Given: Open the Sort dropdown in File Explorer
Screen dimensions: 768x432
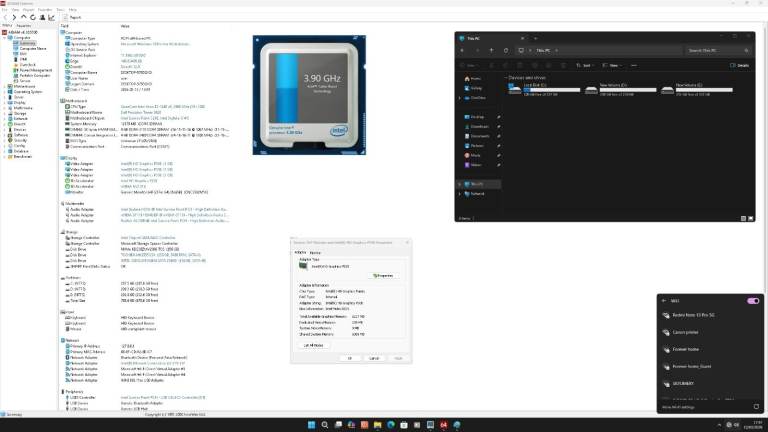Looking at the screenshot, I should [x=581, y=63].
